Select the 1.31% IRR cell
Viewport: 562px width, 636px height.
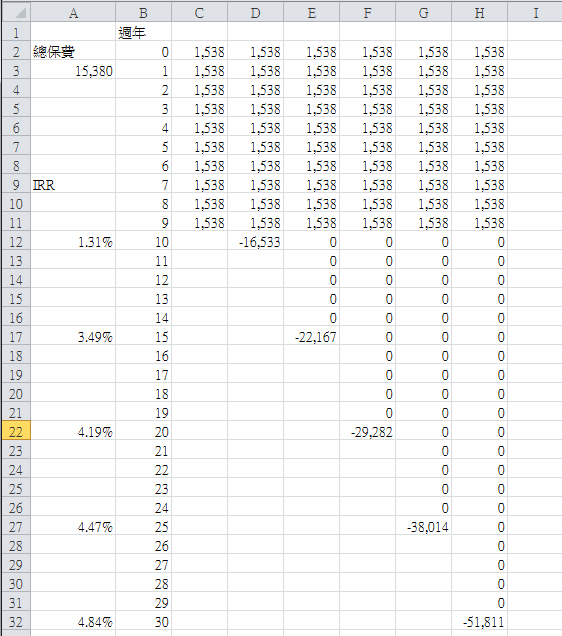pyautogui.click(x=73, y=241)
